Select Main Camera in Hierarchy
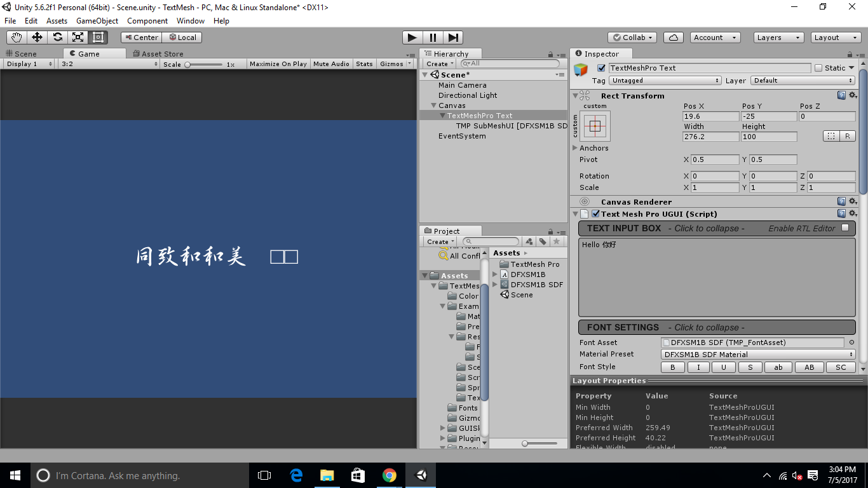The image size is (868, 488). point(463,85)
